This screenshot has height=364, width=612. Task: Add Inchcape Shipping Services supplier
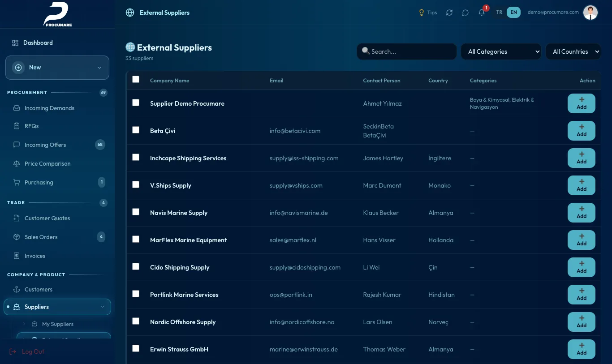click(x=581, y=158)
